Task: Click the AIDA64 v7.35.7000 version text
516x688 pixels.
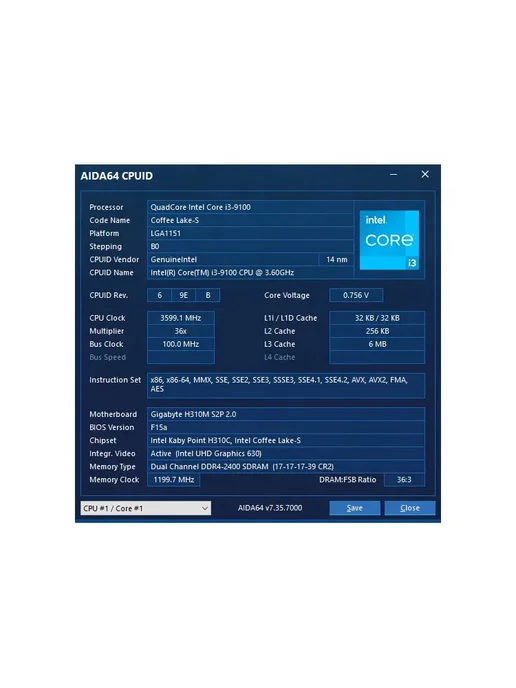Action: click(270, 508)
